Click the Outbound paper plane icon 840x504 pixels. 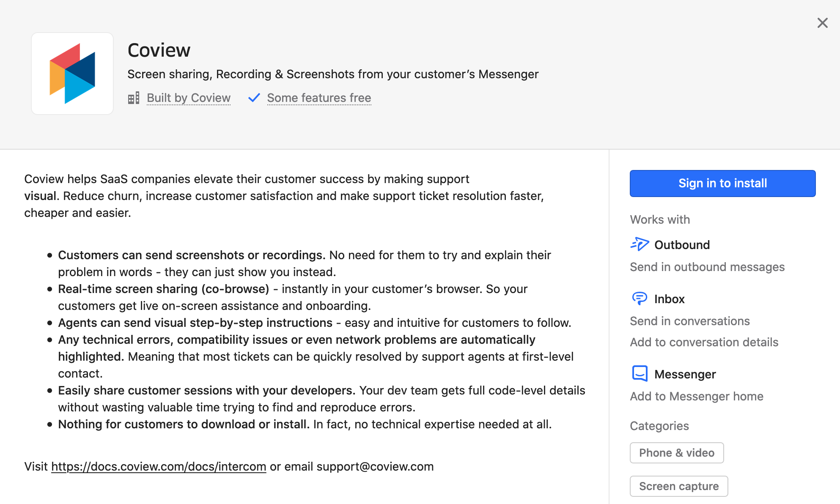(640, 244)
